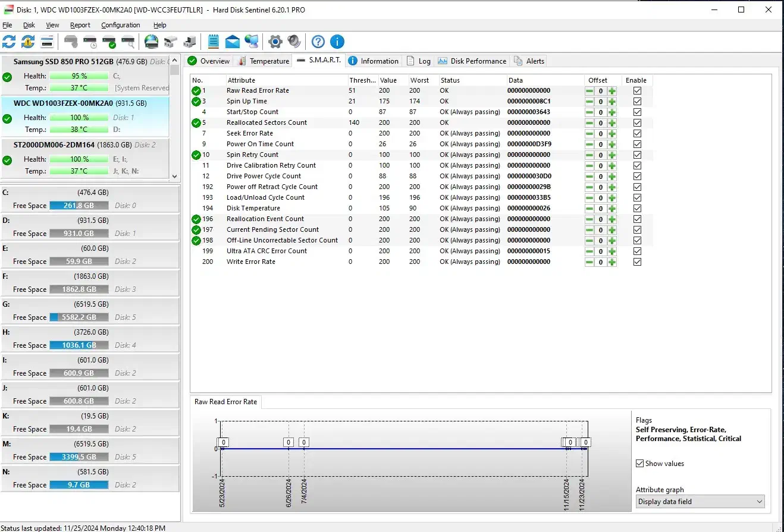The height and width of the screenshot is (532, 784).
Task: Click the speaker sound icon in toolbar
Action: point(294,42)
